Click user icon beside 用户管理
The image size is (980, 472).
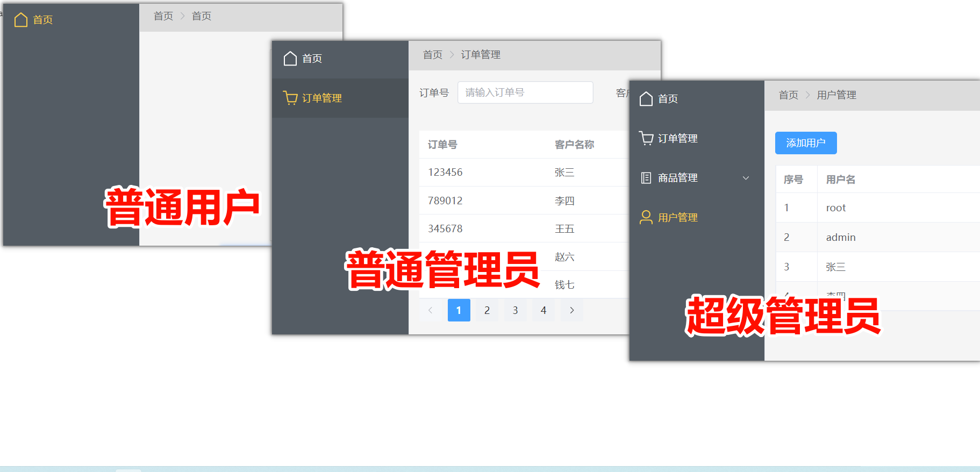(646, 217)
